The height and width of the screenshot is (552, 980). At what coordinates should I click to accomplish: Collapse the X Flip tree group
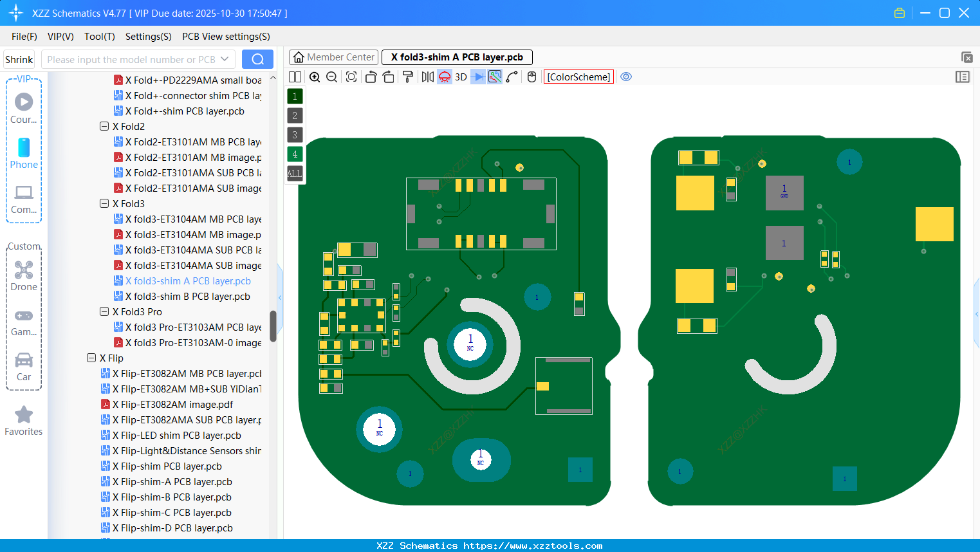click(91, 358)
